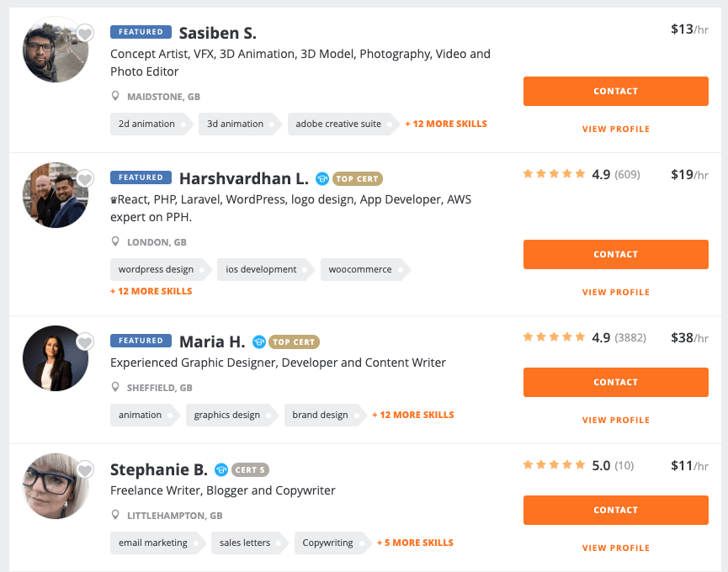View profile of Maria H.

(615, 420)
